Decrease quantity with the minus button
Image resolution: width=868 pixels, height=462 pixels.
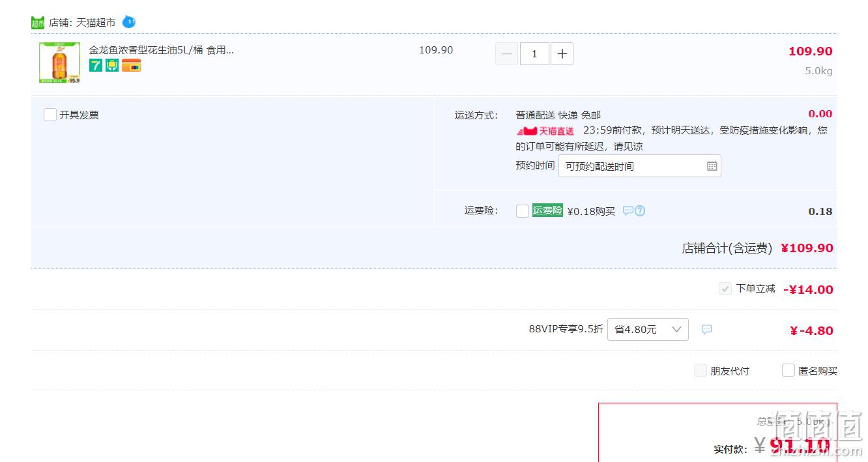(x=507, y=53)
